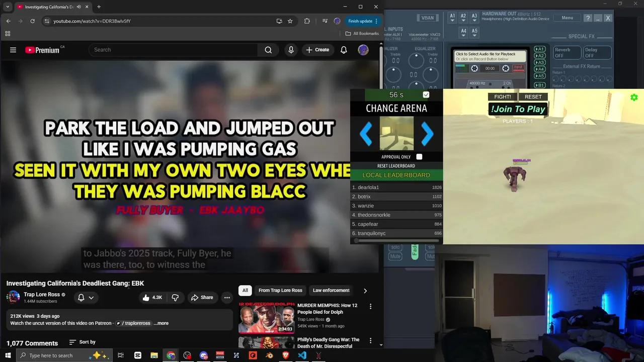The height and width of the screenshot is (362, 644).
Task: Click the FIGHT! button in game
Action: click(x=503, y=97)
